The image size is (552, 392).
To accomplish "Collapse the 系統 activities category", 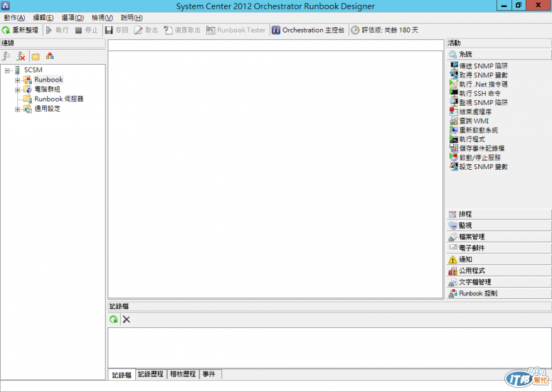I will click(x=499, y=55).
